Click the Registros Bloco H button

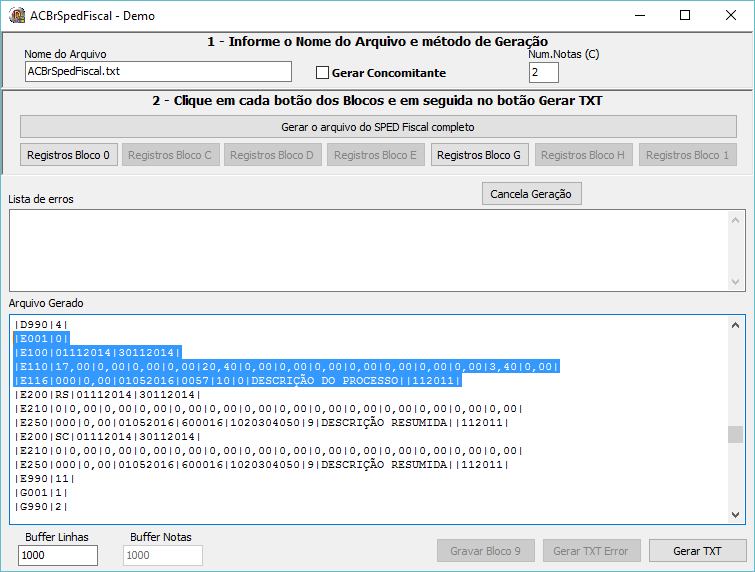(584, 155)
